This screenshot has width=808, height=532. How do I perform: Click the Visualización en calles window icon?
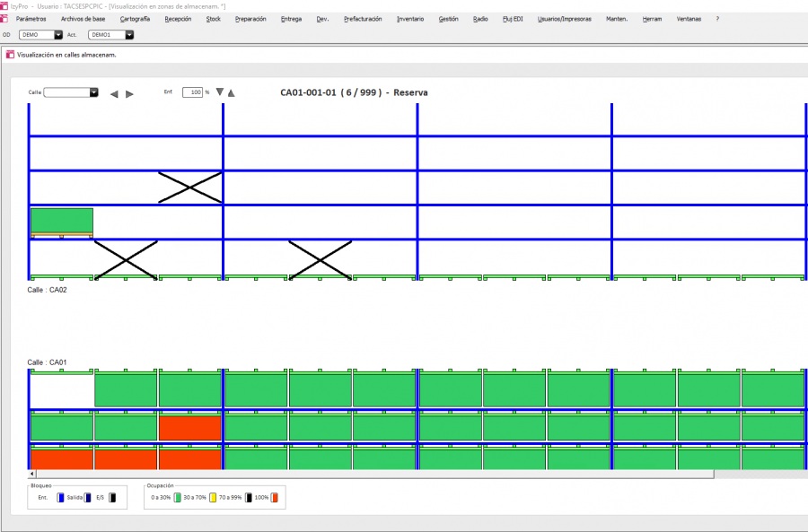10,54
